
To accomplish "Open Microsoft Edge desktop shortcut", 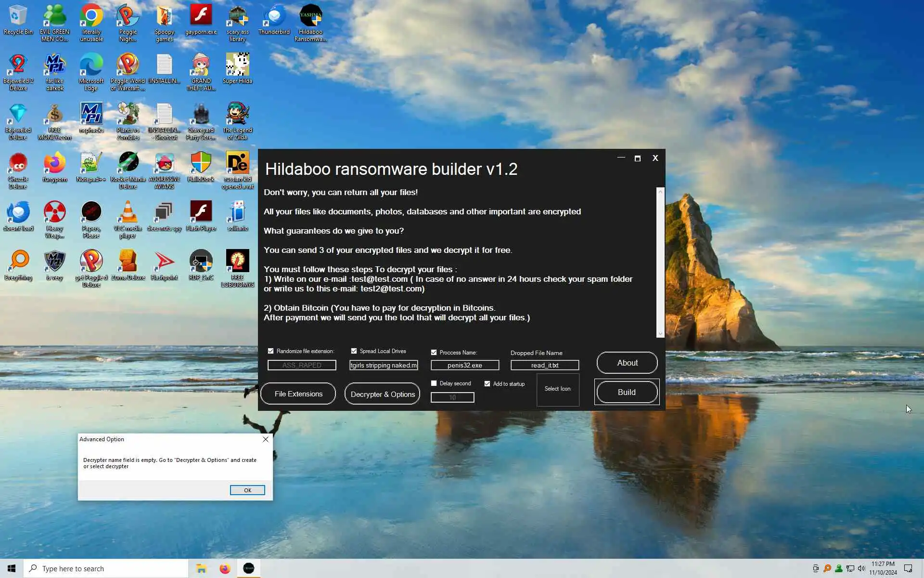I will [x=91, y=68].
